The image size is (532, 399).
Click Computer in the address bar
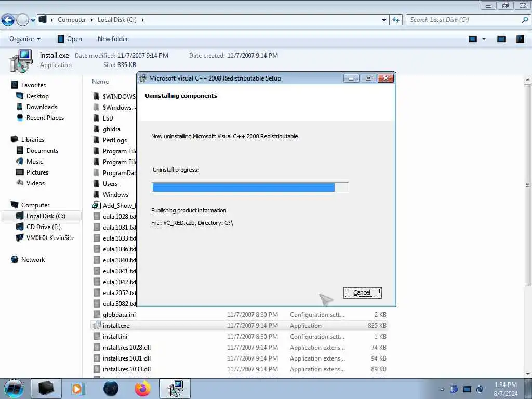click(x=72, y=20)
